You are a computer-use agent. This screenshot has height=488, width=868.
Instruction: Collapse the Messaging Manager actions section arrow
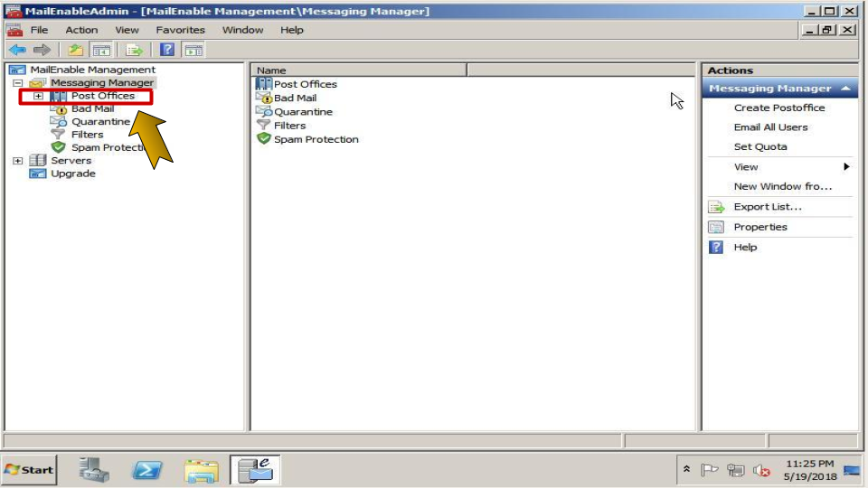[845, 89]
